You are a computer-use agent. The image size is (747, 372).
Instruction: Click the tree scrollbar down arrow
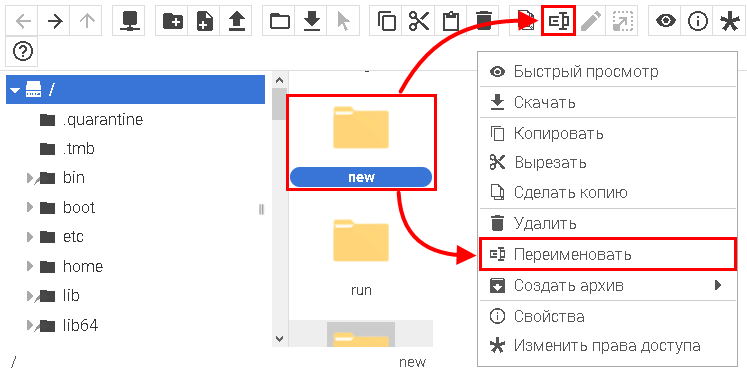click(x=279, y=339)
